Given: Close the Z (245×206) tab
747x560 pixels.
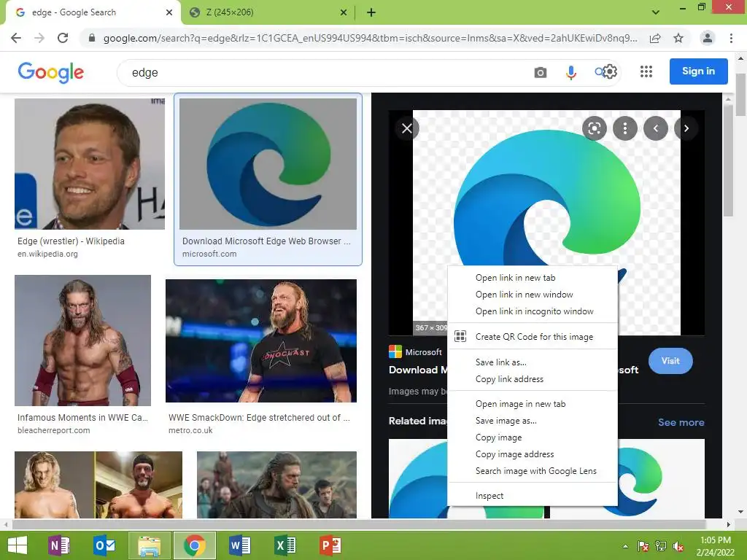Looking at the screenshot, I should [344, 12].
